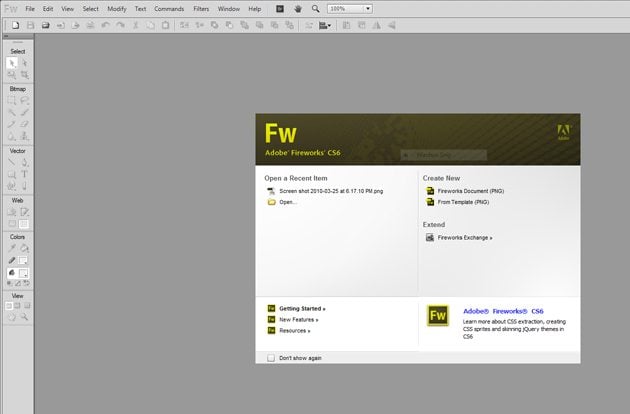Screen dimensions: 630x414
Task: Click the Zoom magnifier in top bar
Action: [315, 8]
